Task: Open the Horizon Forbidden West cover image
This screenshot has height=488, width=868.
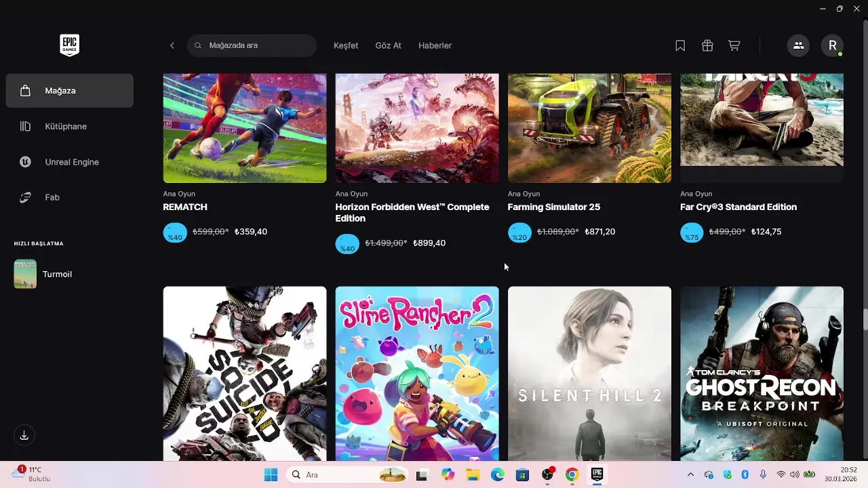Action: coord(417,128)
